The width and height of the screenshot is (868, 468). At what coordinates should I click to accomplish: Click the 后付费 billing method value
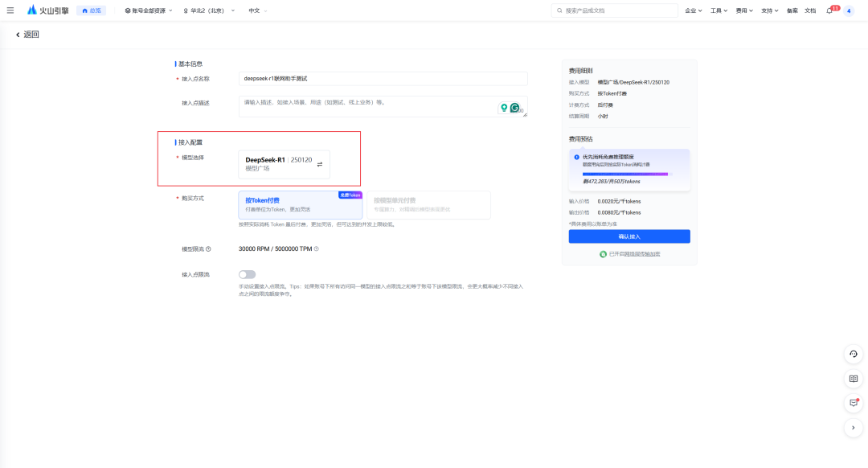pyautogui.click(x=605, y=105)
